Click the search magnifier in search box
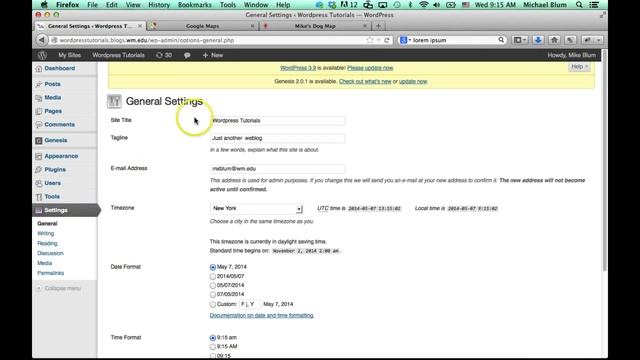640x360 pixels. click(501, 40)
